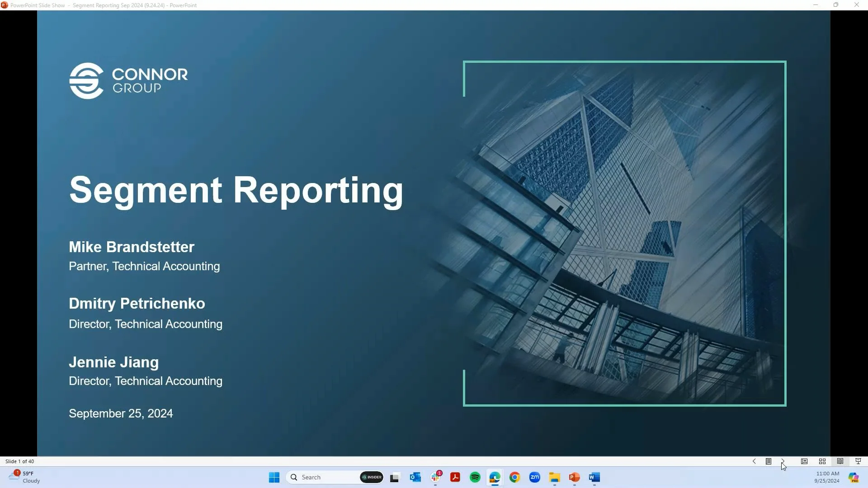Viewport: 868px width, 488px height.
Task: Switch to Normal view icon
Action: 804,461
